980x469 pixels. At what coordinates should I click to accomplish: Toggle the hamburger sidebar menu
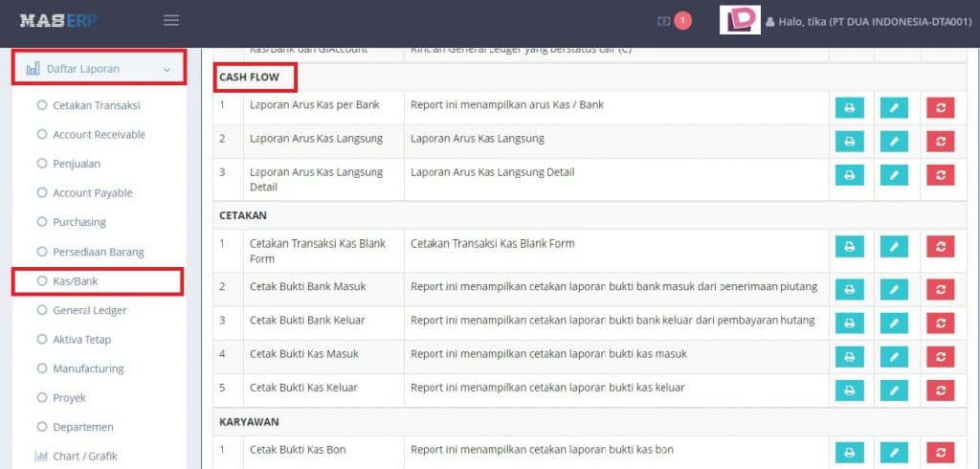pyautogui.click(x=171, y=20)
